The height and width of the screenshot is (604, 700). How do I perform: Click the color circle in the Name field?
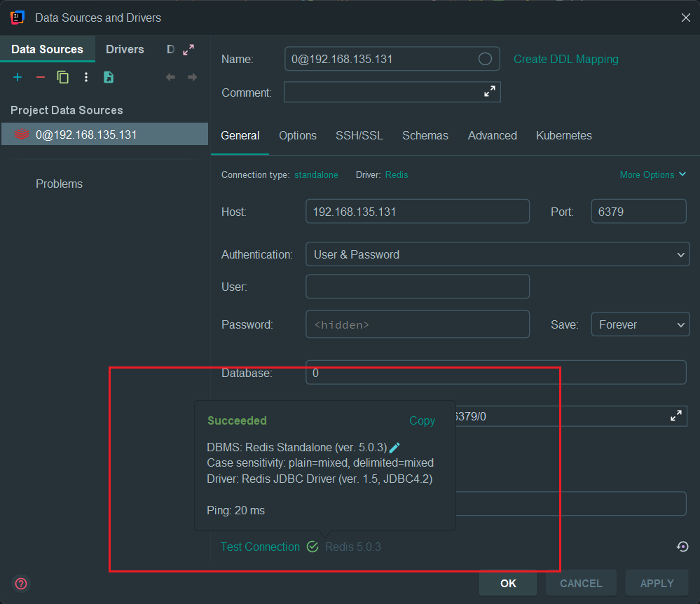click(485, 59)
